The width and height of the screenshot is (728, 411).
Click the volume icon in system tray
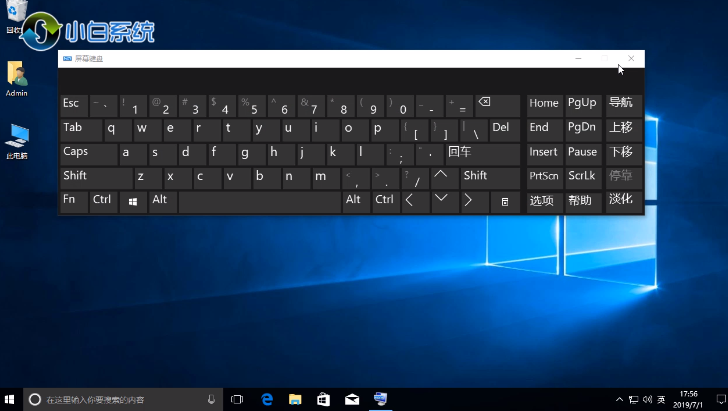(x=647, y=399)
